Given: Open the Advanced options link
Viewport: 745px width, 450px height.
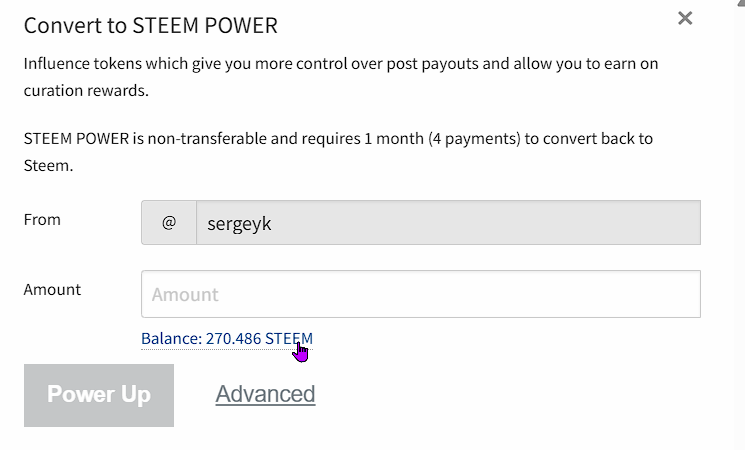Looking at the screenshot, I should click(265, 394).
